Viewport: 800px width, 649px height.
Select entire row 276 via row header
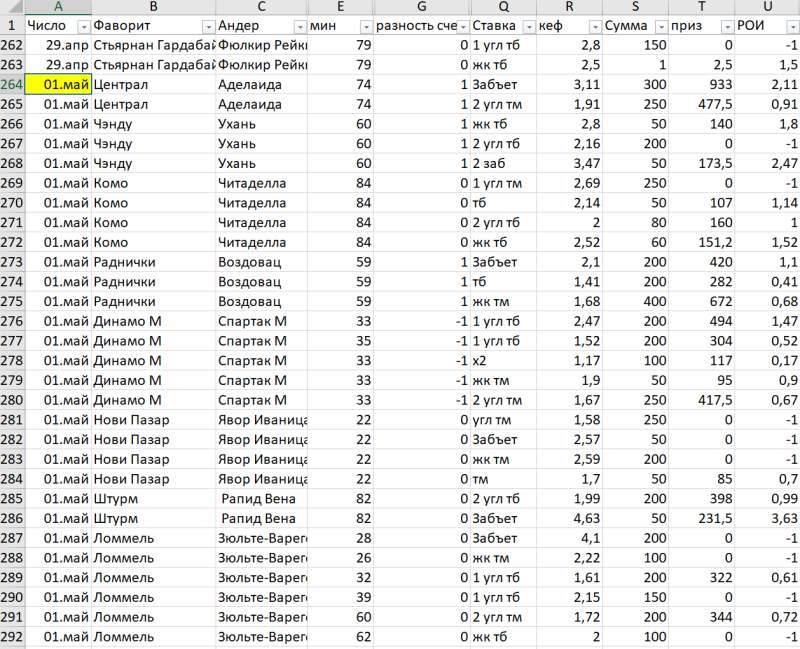coord(11,321)
